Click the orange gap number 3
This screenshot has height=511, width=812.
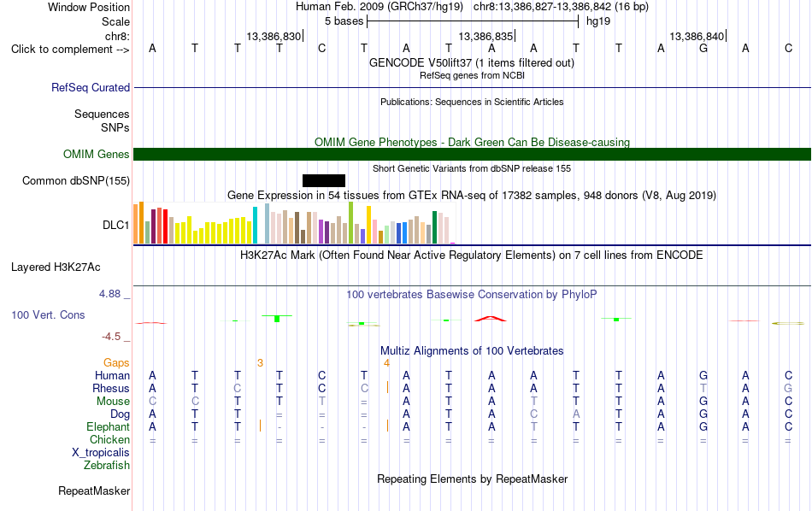[260, 363]
